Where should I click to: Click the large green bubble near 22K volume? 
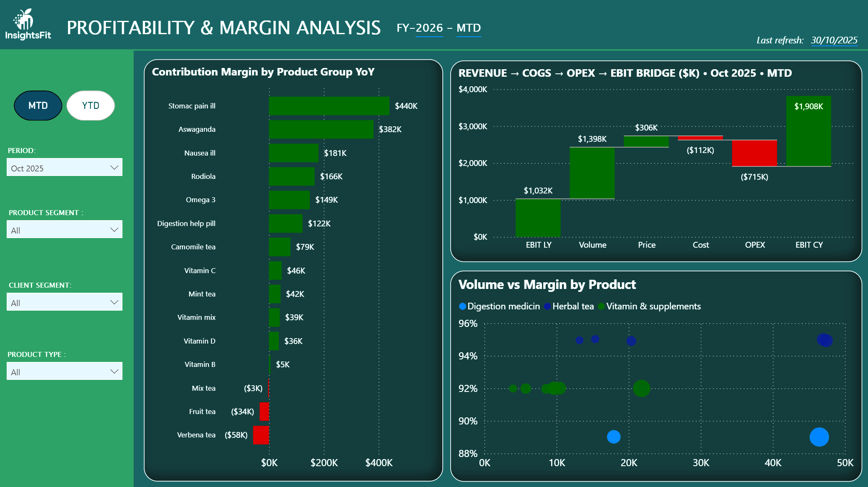(x=641, y=388)
